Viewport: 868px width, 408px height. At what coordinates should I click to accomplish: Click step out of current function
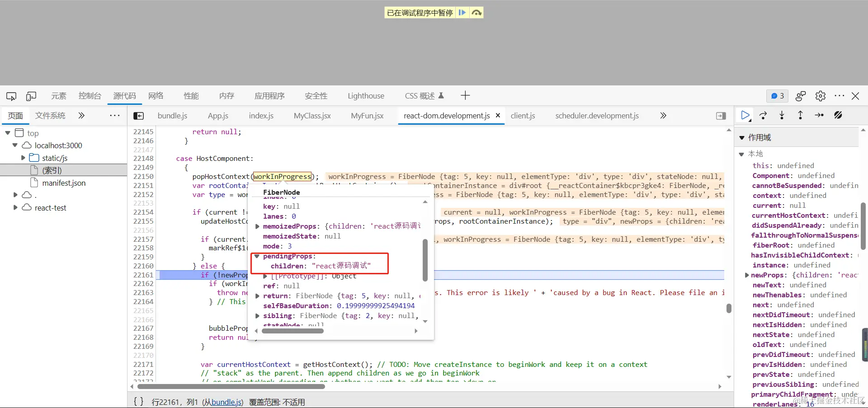click(800, 116)
